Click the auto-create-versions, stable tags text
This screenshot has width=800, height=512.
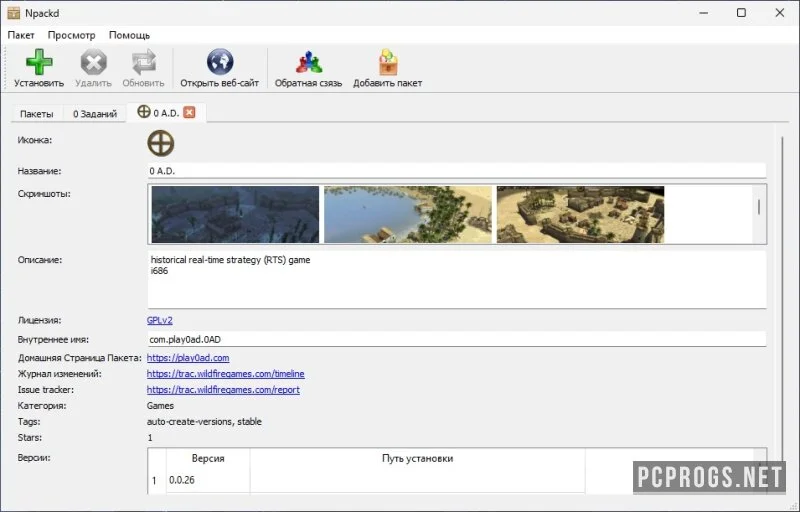(204, 422)
